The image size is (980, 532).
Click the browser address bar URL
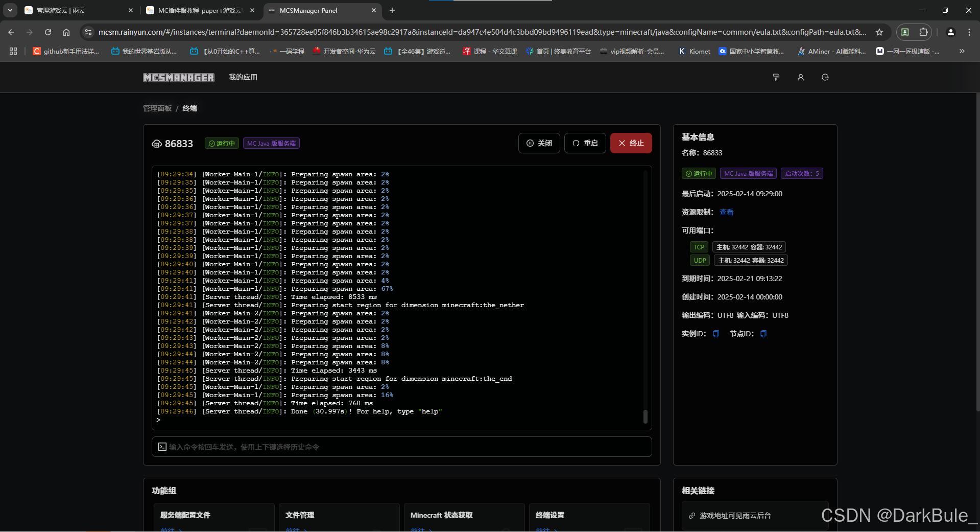pos(482,32)
